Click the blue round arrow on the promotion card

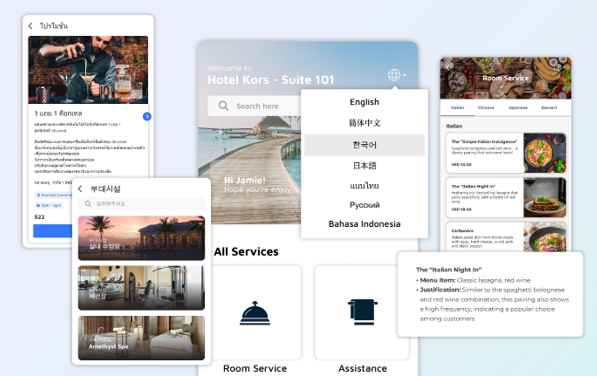[x=147, y=116]
